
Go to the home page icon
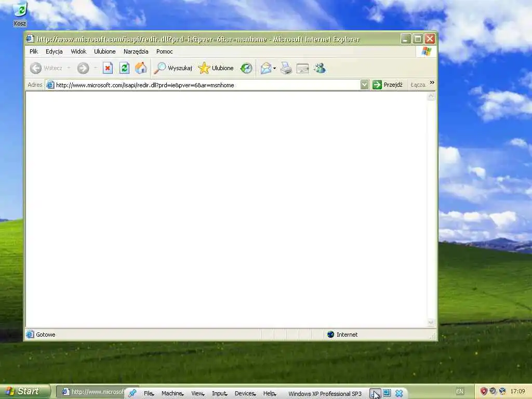click(141, 68)
